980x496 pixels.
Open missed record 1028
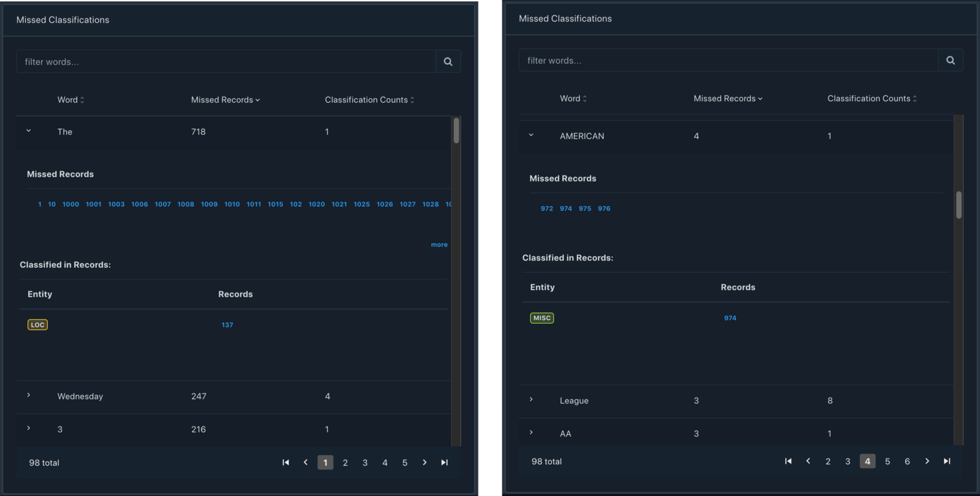click(x=431, y=204)
